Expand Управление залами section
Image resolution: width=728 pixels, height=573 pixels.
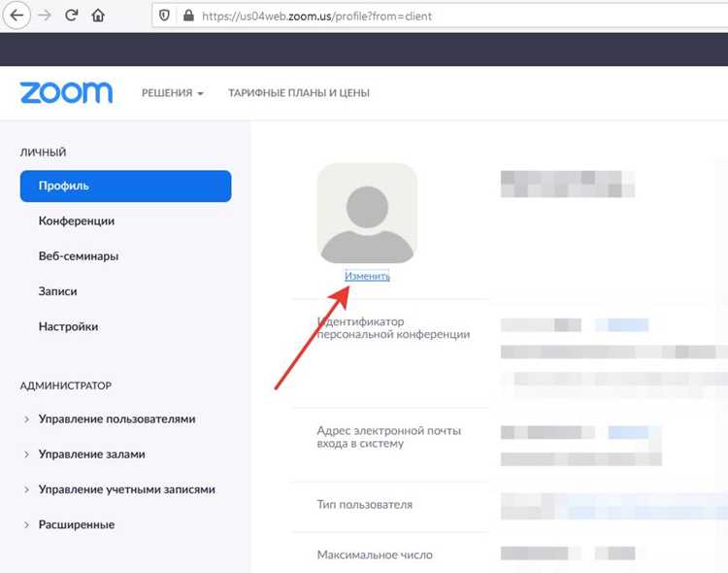coord(91,455)
